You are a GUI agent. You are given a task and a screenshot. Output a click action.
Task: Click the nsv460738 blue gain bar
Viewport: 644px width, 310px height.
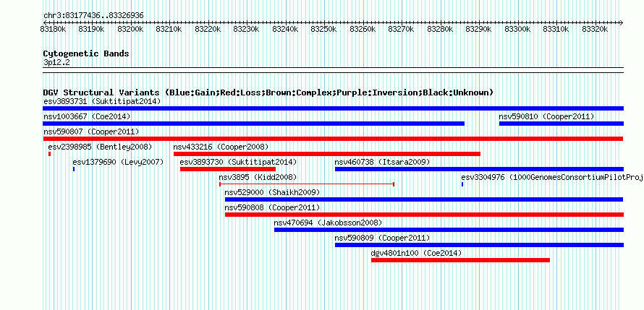point(479,169)
